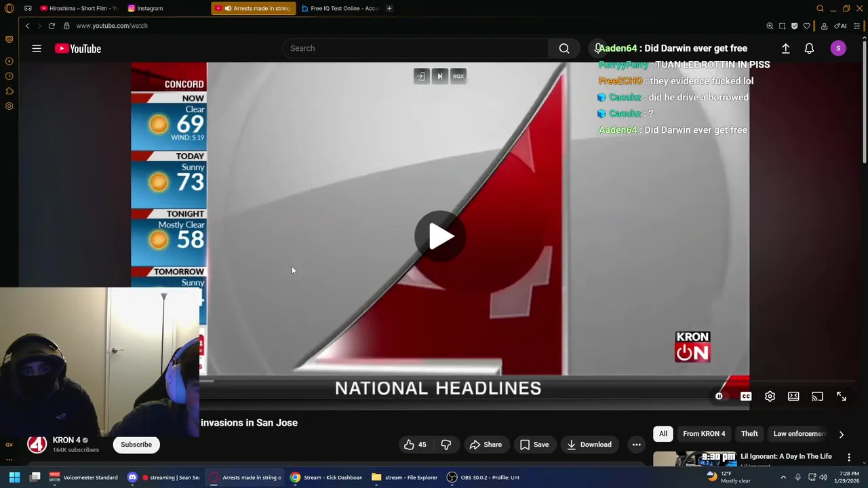This screenshot has height=488, width=868.
Task: Click the big play button on the video
Action: [x=440, y=236]
